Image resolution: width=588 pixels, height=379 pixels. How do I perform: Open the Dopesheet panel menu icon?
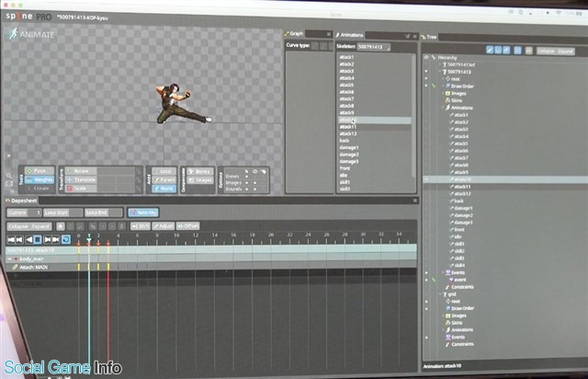414,201
